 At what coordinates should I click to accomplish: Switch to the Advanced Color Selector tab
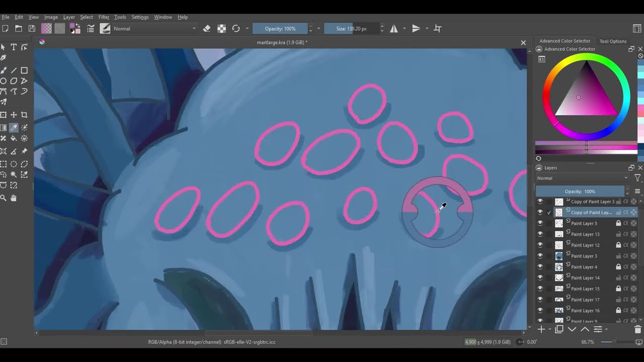point(565,41)
